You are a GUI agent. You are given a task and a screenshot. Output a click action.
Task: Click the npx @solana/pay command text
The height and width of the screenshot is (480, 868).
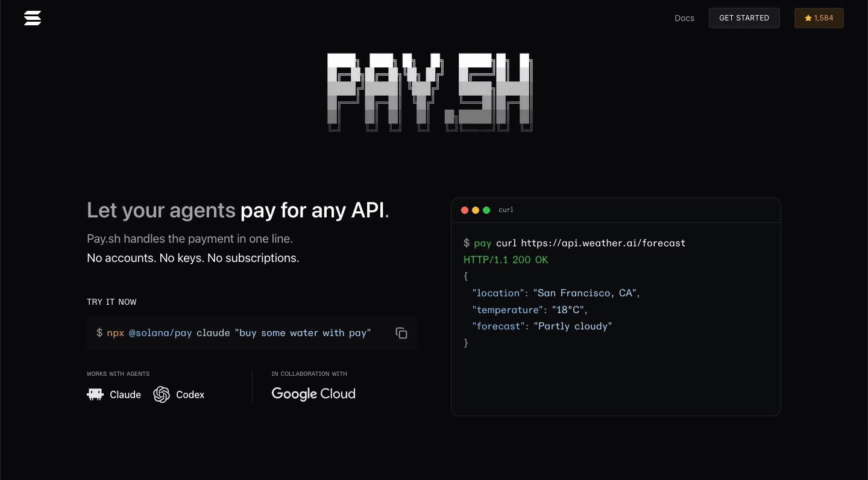[233, 333]
